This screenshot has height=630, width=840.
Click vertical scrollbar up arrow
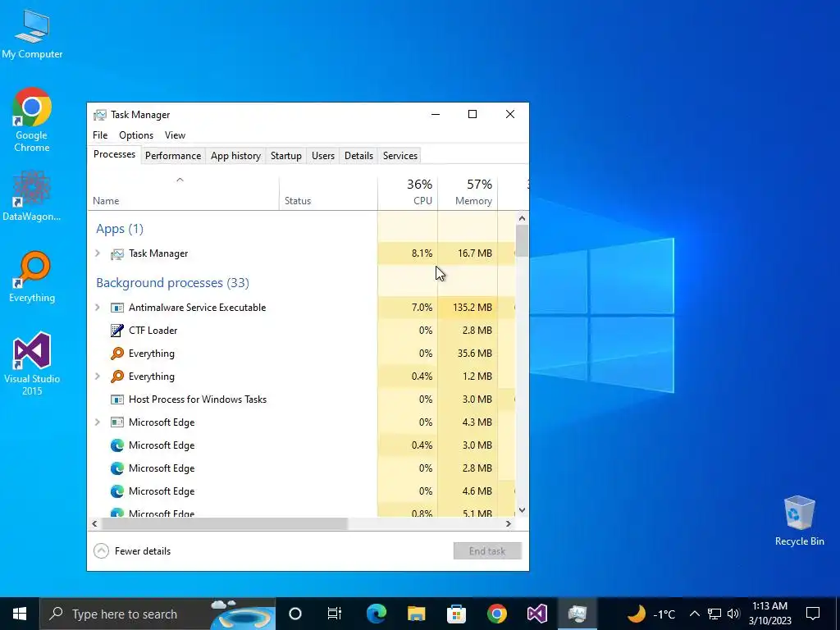[x=523, y=218]
